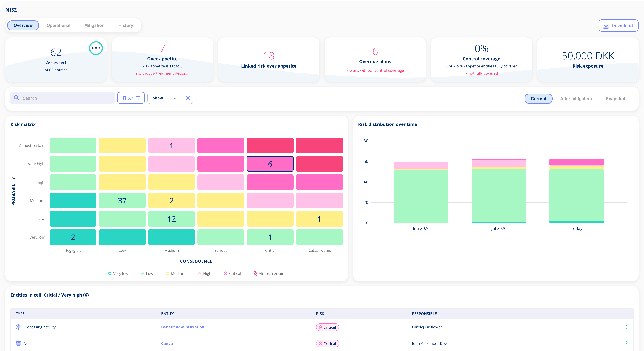Screen dimensions: 644x351
Task: Open row menu for Canva
Action: 626,343
